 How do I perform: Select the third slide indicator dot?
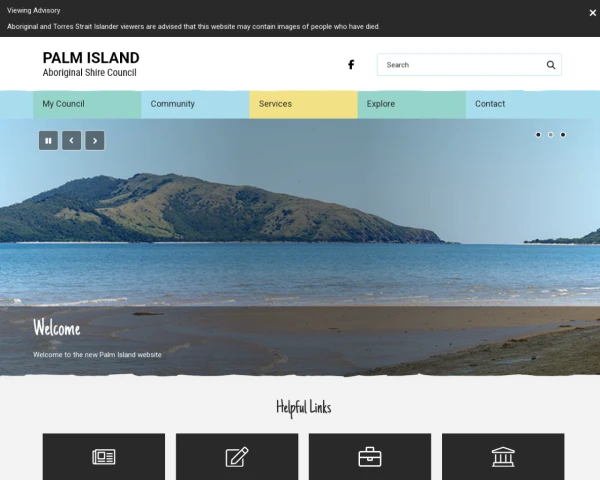[x=563, y=134]
